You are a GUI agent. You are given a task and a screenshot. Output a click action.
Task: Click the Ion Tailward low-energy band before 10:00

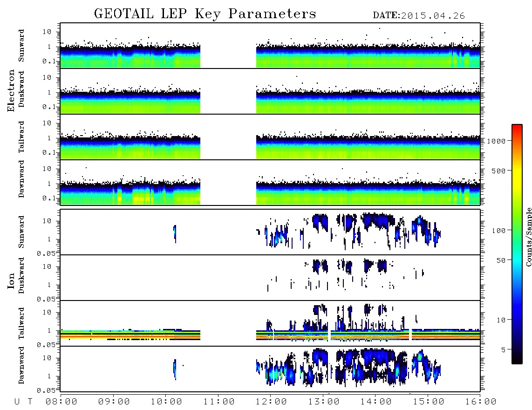pos(130,335)
